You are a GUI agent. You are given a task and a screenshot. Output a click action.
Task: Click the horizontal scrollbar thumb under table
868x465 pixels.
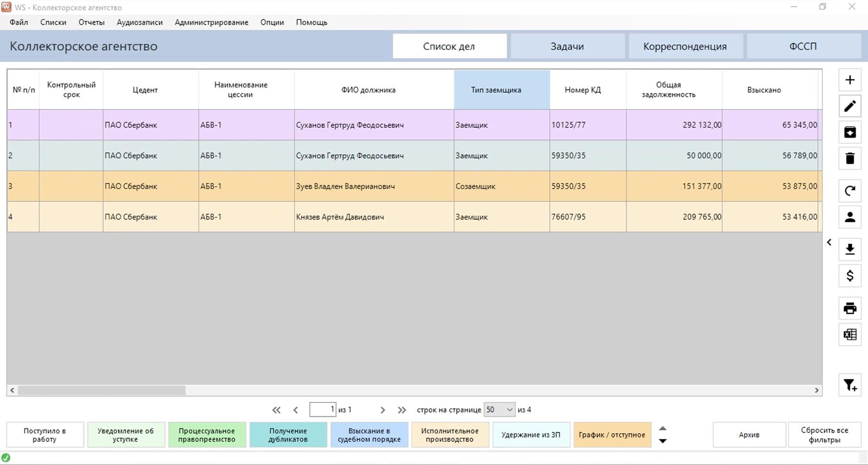pyautogui.click(x=102, y=390)
